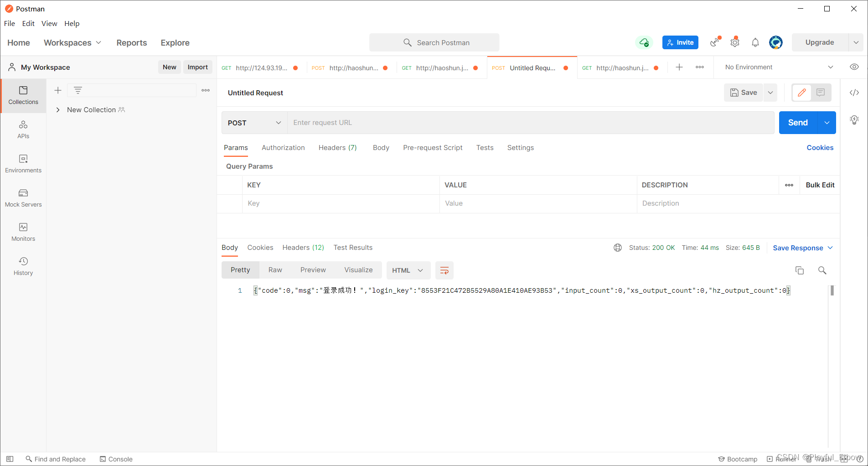
Task: Open Bootcamp from status bar
Action: pyautogui.click(x=738, y=459)
